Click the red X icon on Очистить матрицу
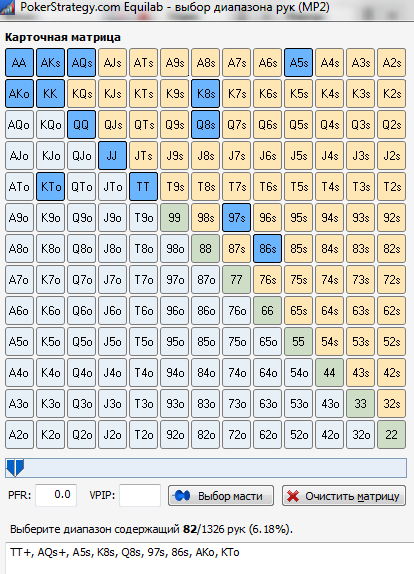Image resolution: width=414 pixels, height=574 pixels. (x=293, y=496)
